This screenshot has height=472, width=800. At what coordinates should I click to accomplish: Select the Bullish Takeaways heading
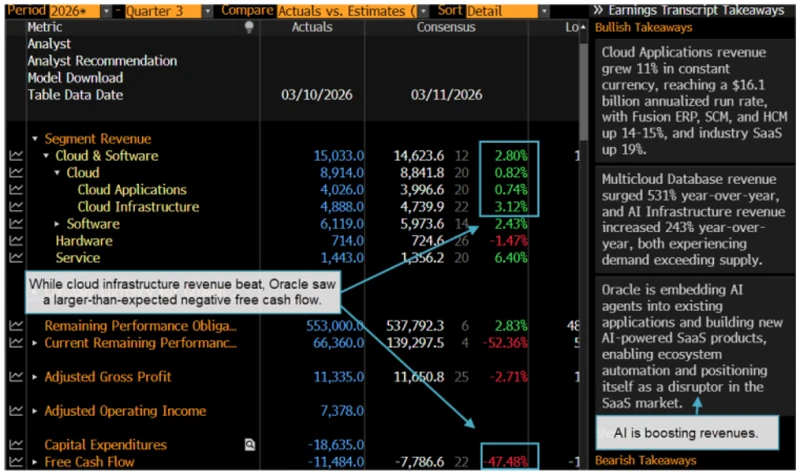(x=643, y=28)
